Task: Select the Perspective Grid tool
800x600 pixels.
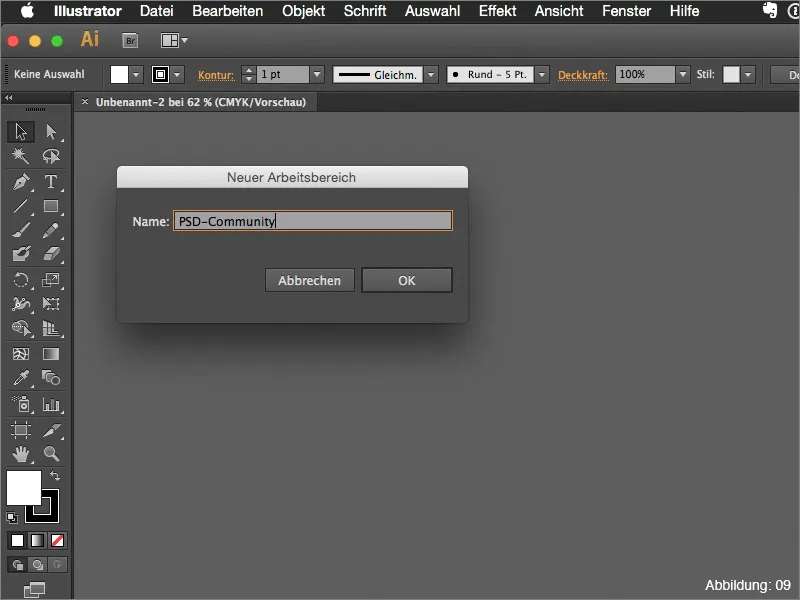Action: point(51,328)
